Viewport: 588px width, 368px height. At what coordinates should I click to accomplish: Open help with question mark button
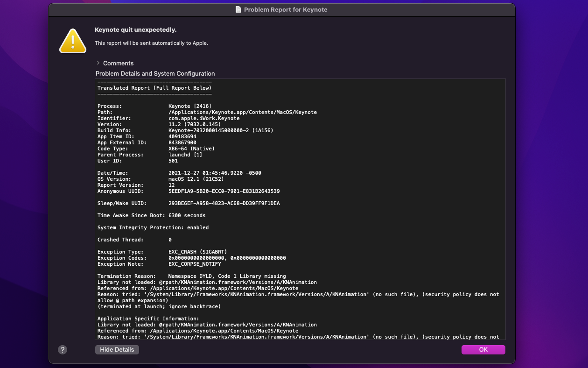[x=63, y=349]
